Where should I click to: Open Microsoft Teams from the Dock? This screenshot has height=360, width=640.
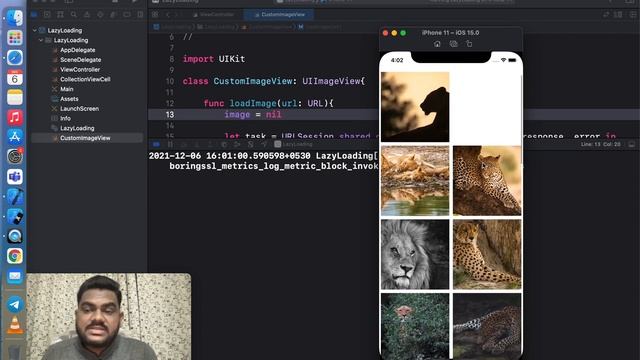pyautogui.click(x=15, y=177)
